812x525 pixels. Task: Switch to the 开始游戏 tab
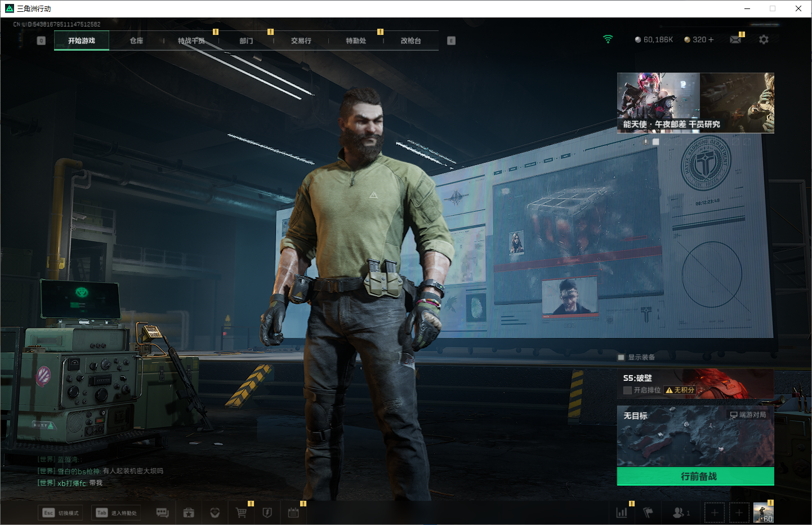tap(82, 41)
